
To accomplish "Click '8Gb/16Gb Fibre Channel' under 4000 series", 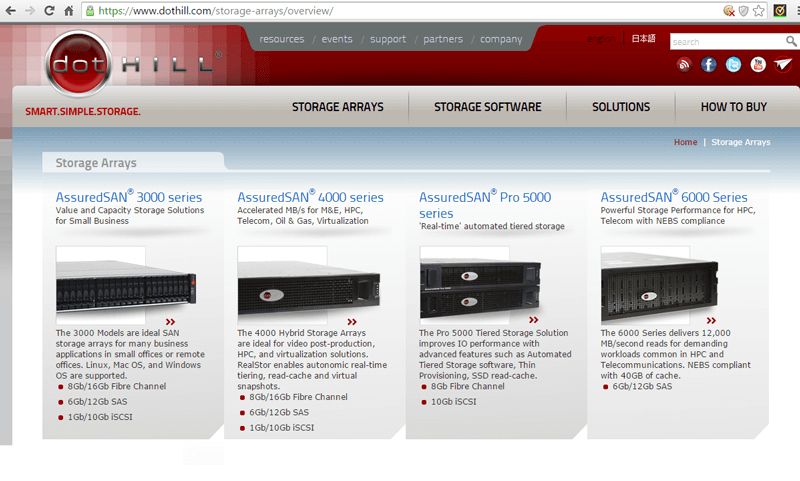I will pyautogui.click(x=298, y=397).
